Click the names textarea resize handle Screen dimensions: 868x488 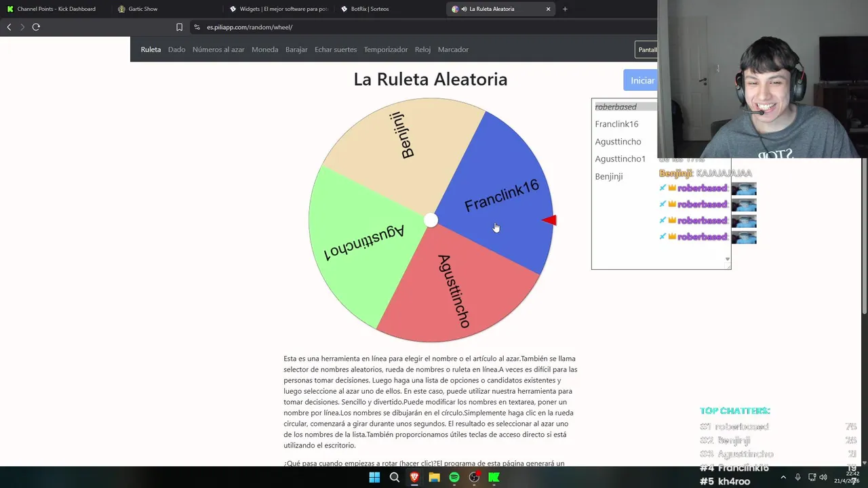(x=728, y=266)
